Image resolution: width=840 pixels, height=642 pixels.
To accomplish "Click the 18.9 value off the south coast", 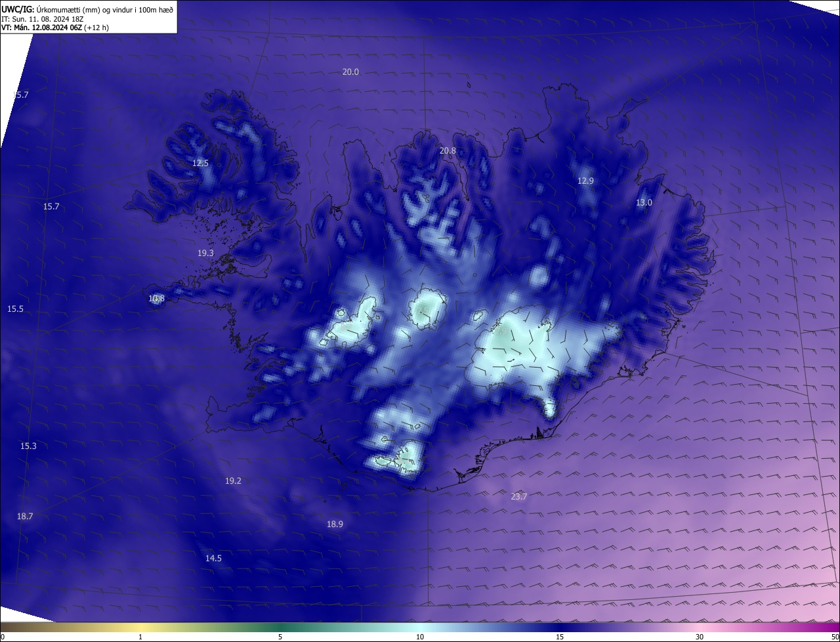I will tap(335, 524).
